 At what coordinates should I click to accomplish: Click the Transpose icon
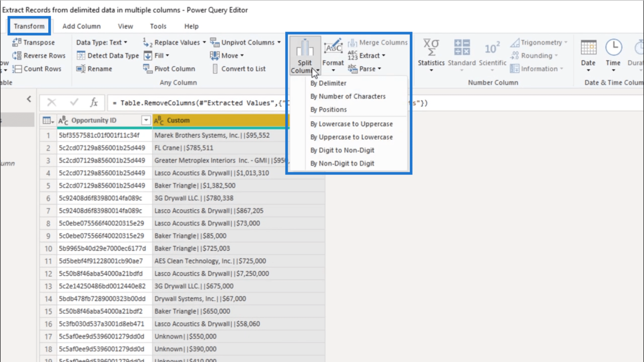[16, 42]
